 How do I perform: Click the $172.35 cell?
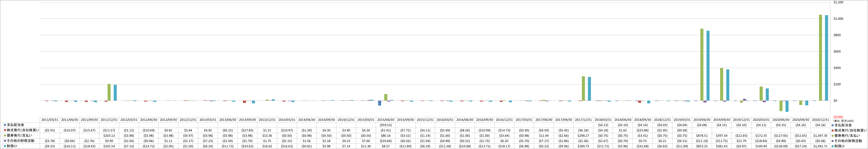761,136
